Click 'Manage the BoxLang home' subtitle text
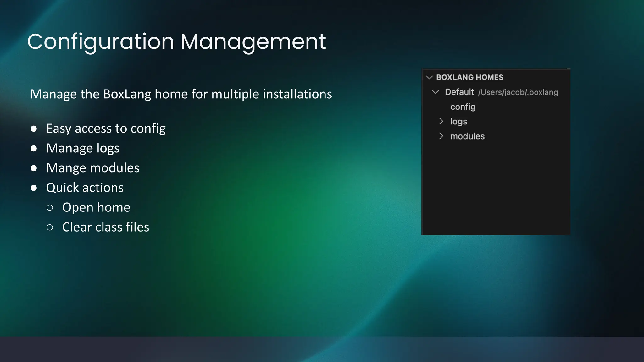The height and width of the screenshot is (362, 644). click(181, 94)
